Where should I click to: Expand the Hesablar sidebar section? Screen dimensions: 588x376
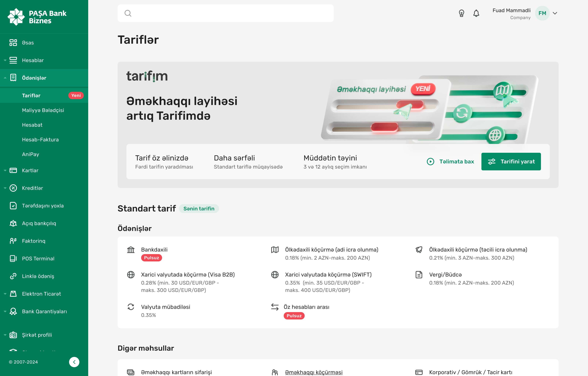coord(33,60)
